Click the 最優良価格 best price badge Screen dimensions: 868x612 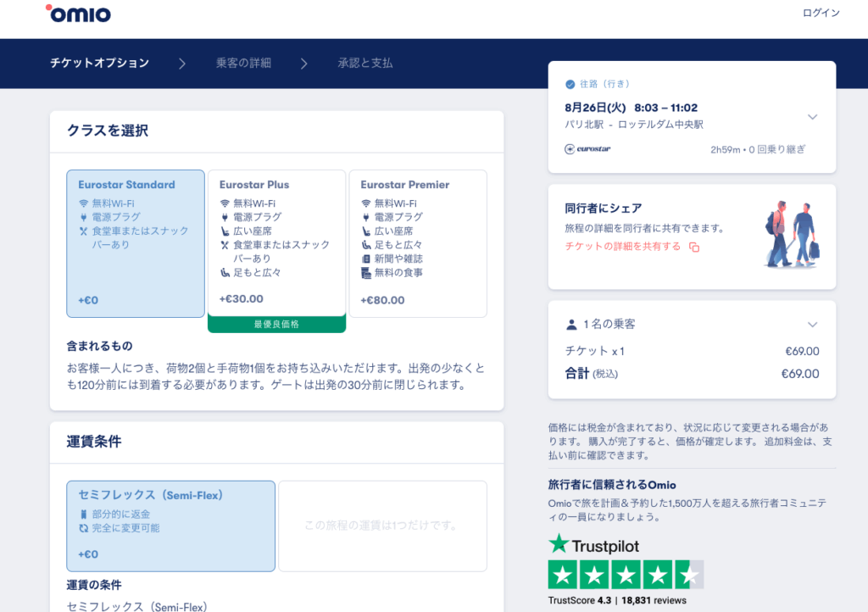(277, 325)
